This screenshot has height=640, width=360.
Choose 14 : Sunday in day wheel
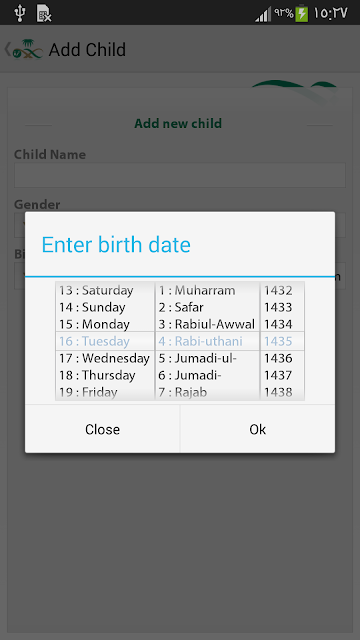92,307
